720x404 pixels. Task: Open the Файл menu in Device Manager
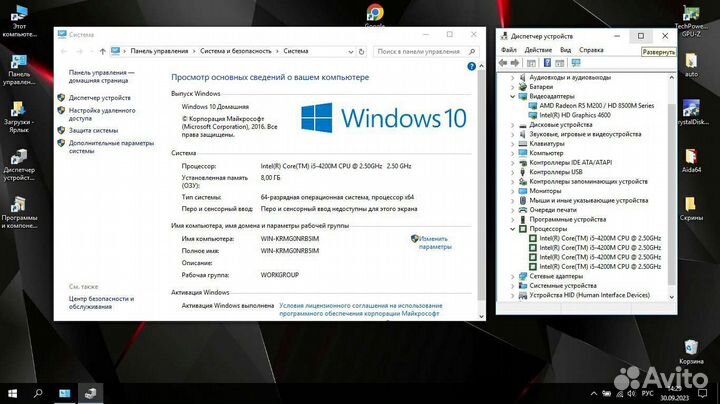[508, 50]
